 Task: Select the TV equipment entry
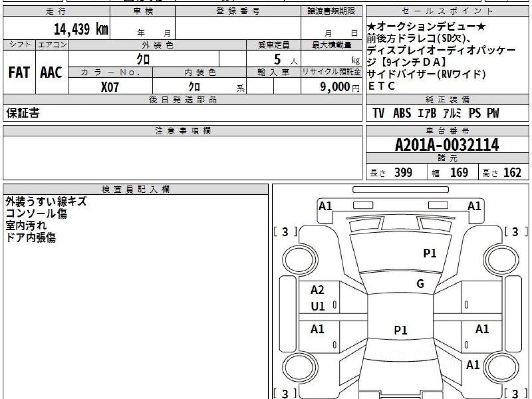point(379,113)
